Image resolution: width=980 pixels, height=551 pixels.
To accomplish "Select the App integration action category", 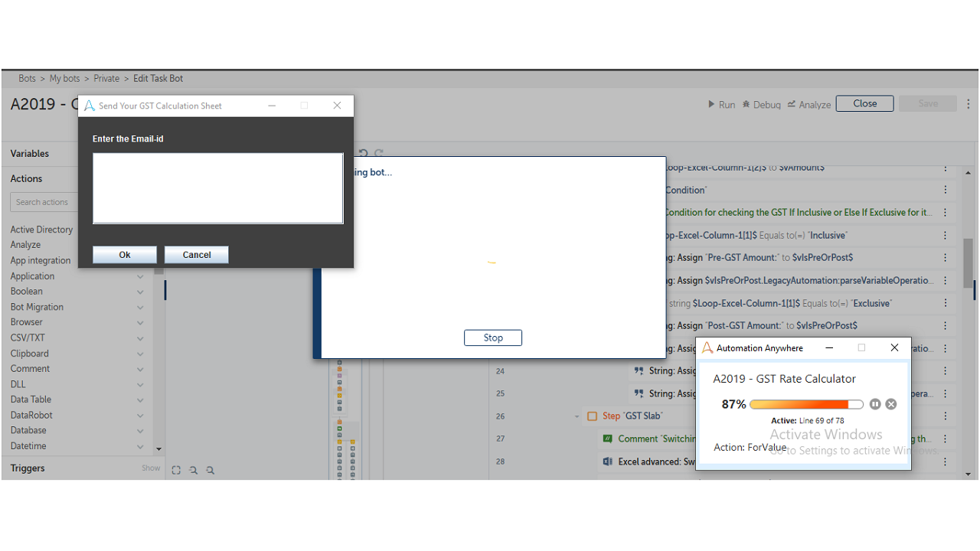I will [x=41, y=260].
